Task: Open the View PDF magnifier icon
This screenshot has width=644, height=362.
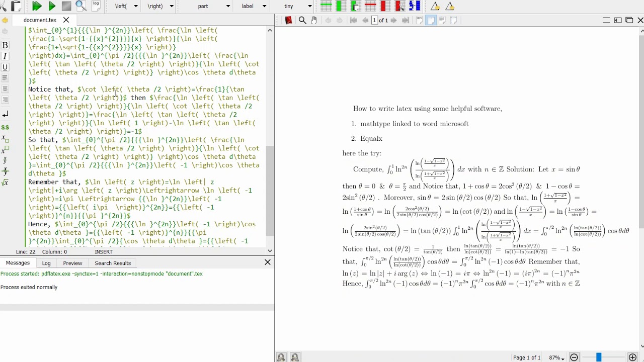Action: click(x=81, y=6)
